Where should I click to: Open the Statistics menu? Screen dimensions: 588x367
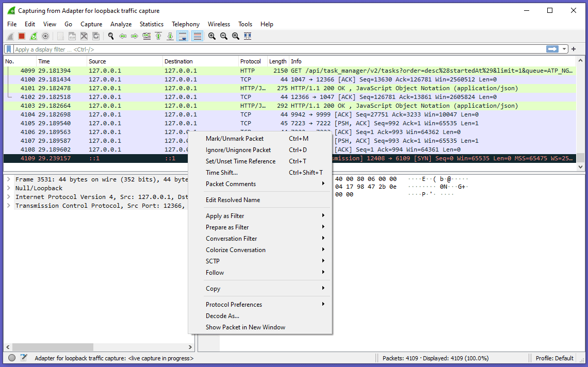click(151, 24)
